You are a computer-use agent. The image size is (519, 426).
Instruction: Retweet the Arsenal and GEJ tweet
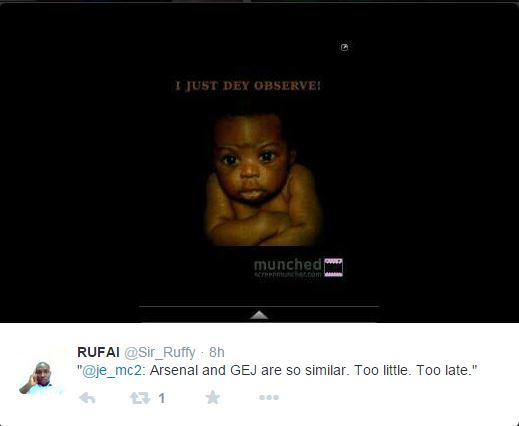pyautogui.click(x=140, y=398)
